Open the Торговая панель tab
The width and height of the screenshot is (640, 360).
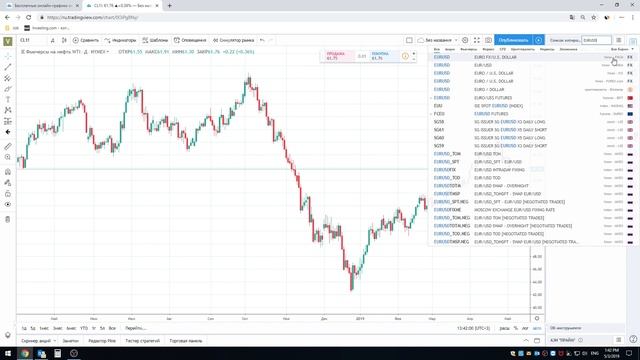coord(186,340)
